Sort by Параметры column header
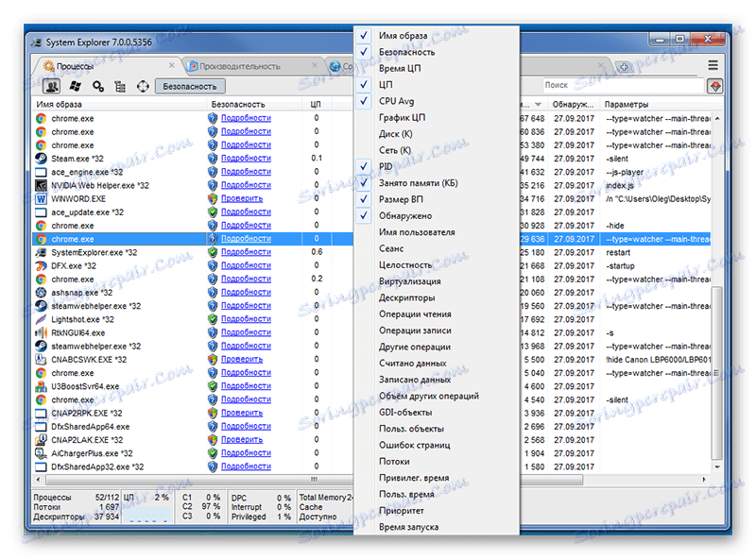The image size is (756, 559). (660, 104)
